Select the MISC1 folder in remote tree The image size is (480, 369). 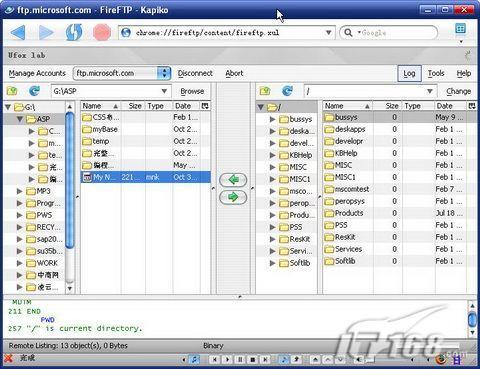[295, 179]
